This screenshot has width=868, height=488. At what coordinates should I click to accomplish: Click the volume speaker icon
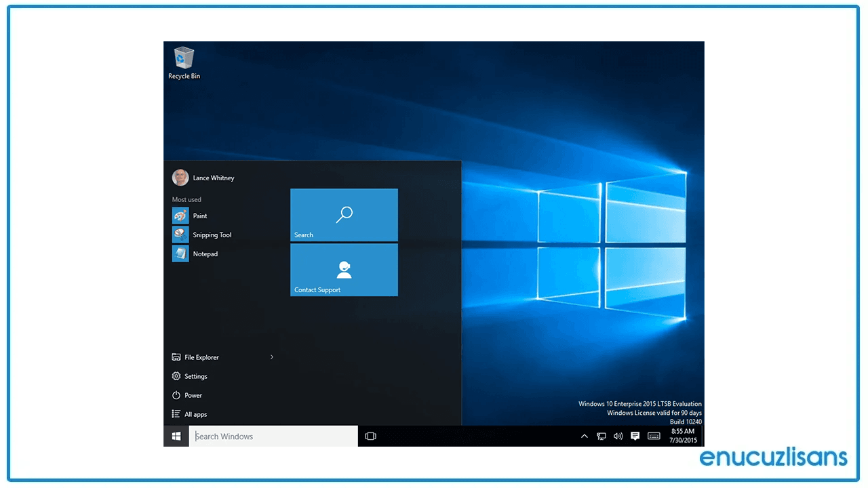pyautogui.click(x=618, y=436)
